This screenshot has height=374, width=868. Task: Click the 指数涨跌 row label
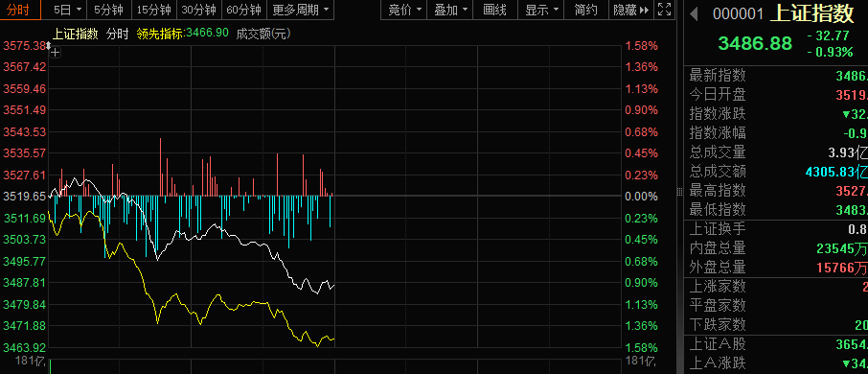pos(718,114)
